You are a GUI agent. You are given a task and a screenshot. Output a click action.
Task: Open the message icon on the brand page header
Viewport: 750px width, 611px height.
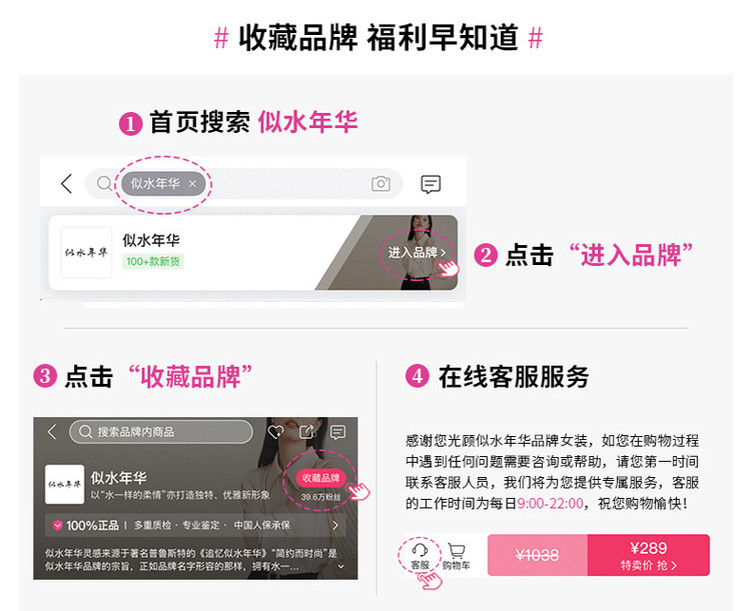(338, 432)
